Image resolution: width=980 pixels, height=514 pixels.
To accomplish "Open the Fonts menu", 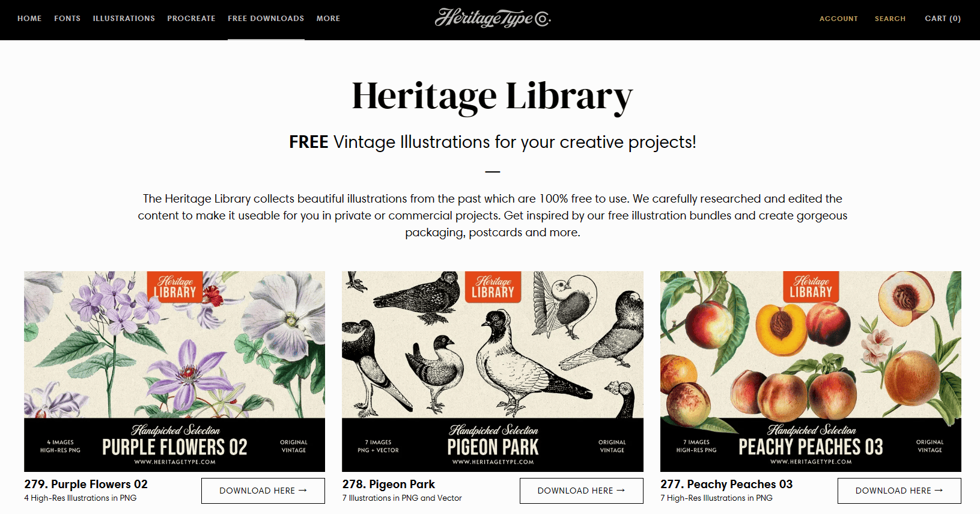I will pos(67,19).
